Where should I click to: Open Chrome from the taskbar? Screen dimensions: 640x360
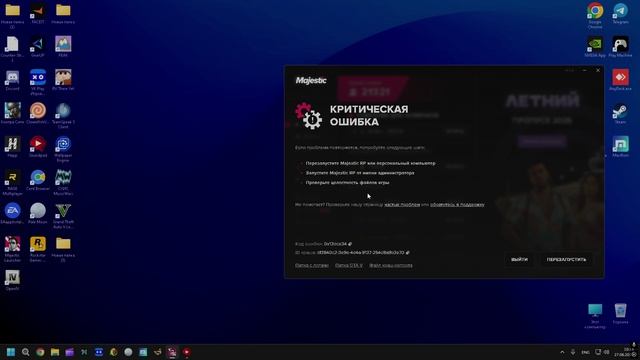[40, 352]
